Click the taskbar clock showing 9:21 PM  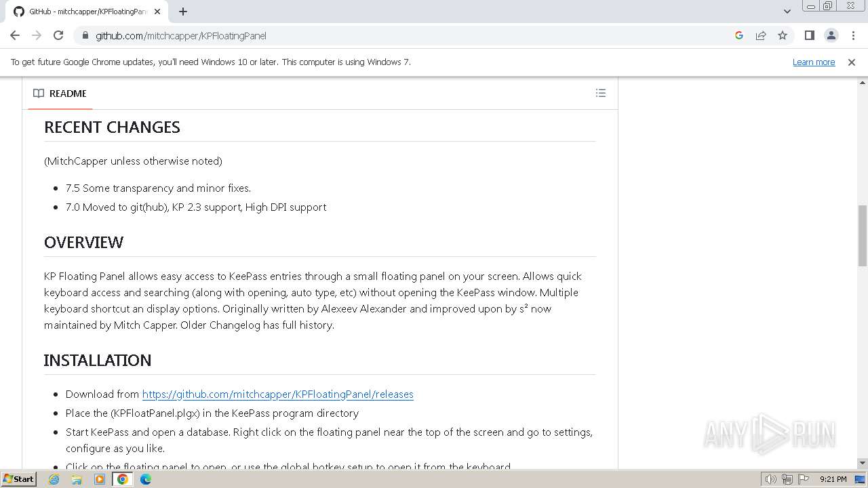[x=833, y=479]
